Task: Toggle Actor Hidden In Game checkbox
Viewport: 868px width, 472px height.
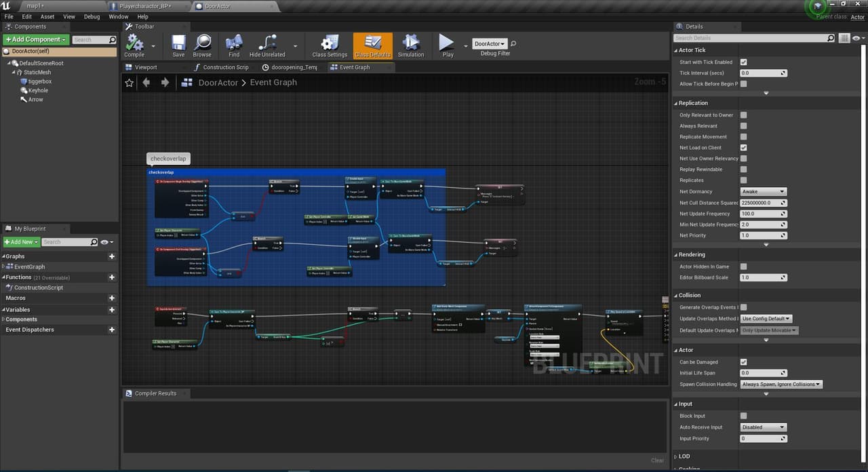Action: (743, 267)
